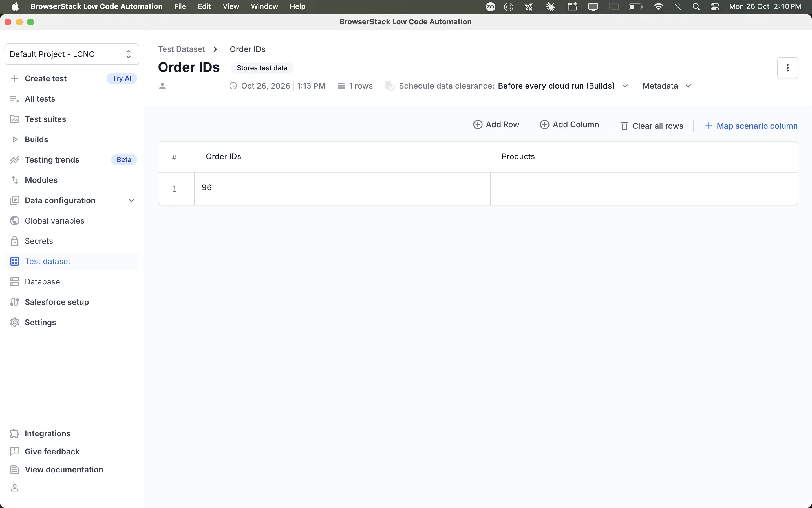The image size is (812, 508).
Task: Click the Give feedback icon
Action: click(14, 452)
